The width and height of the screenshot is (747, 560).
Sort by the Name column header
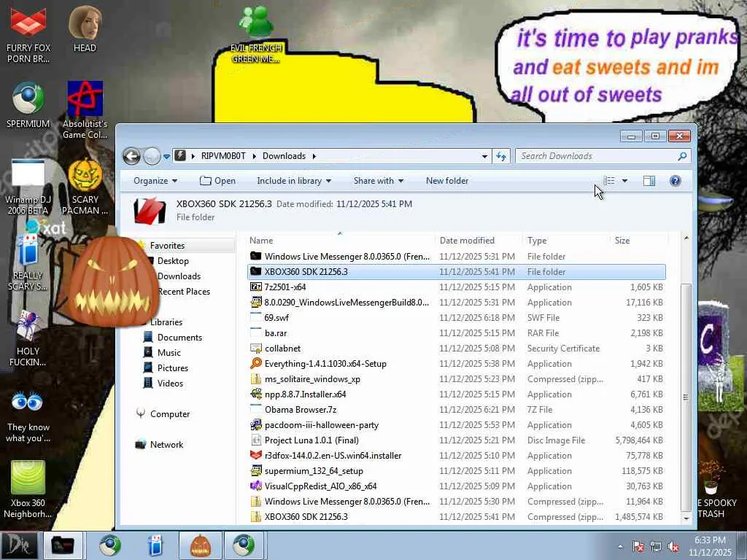pyautogui.click(x=340, y=241)
